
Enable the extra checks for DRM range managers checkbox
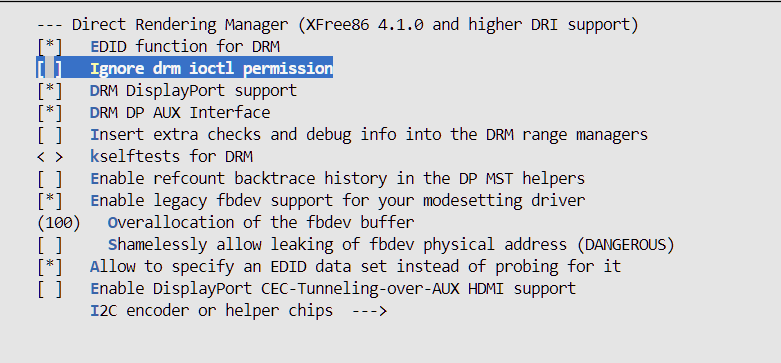[50, 134]
